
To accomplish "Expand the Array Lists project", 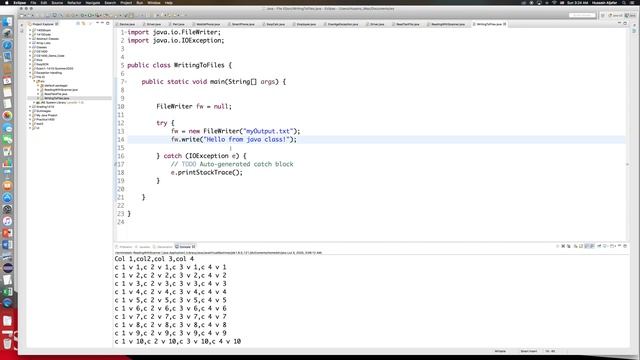I will click(x=30, y=43).
